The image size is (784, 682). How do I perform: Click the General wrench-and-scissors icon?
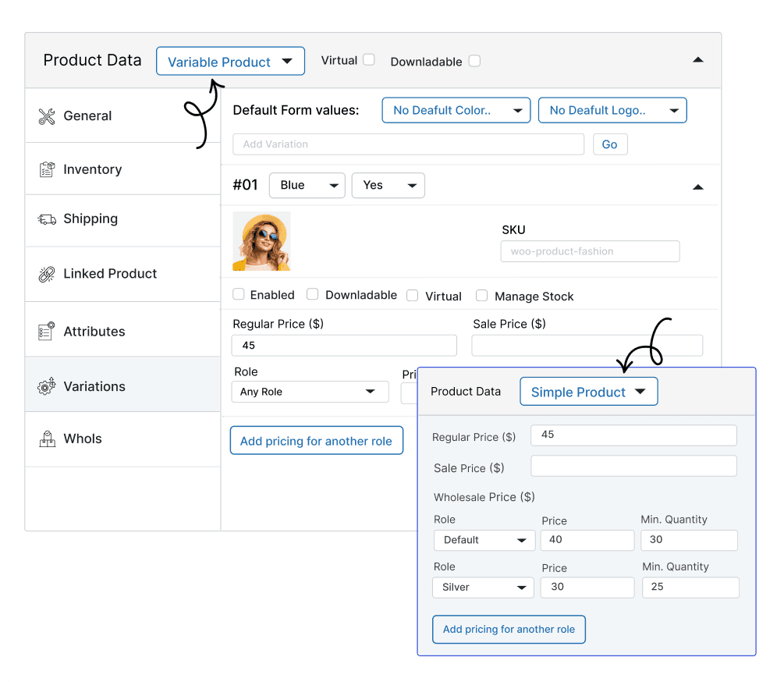(47, 116)
